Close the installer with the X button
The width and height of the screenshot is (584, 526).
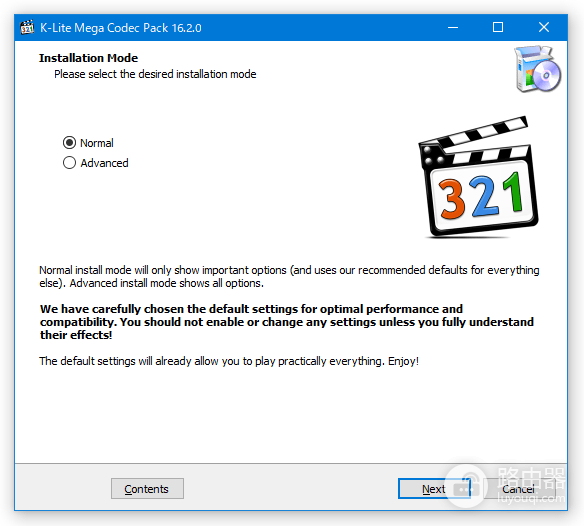pos(544,28)
